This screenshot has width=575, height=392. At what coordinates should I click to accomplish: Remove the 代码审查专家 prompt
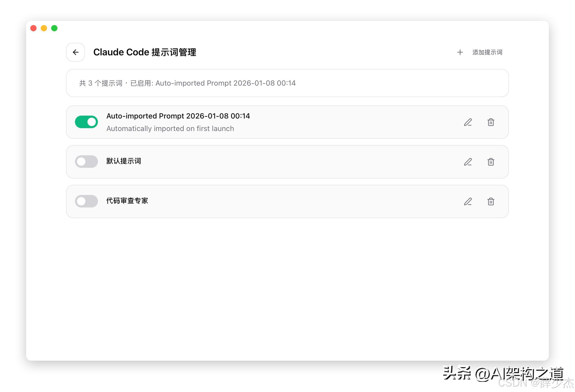point(491,201)
